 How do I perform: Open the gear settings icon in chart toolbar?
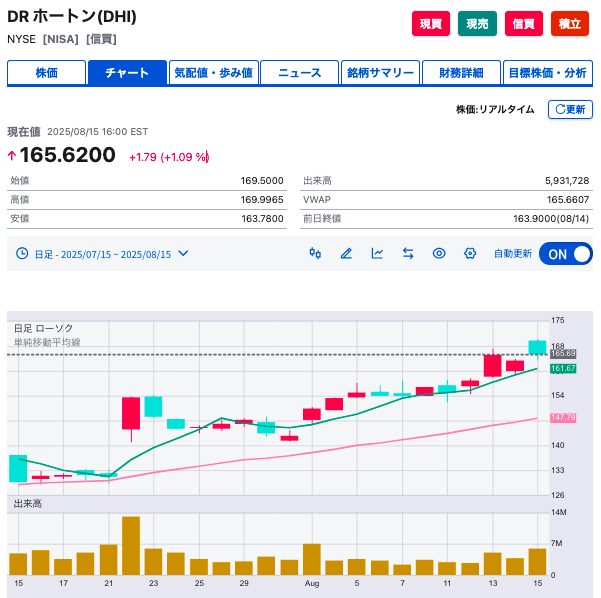(470, 253)
